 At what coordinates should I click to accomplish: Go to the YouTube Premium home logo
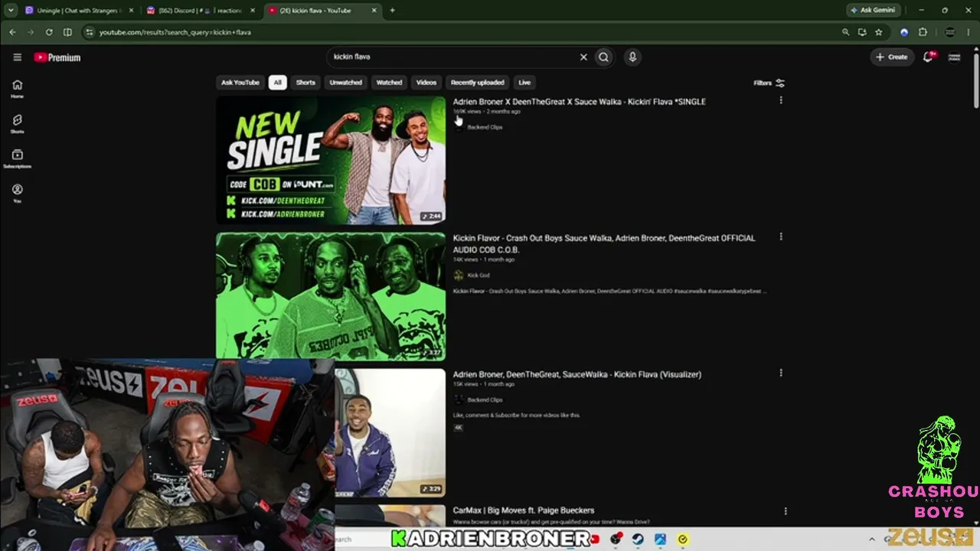(x=57, y=57)
